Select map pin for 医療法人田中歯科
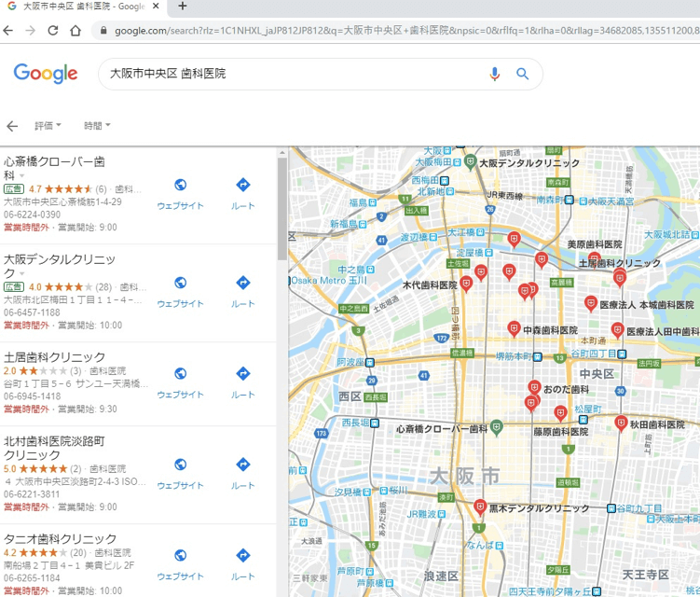This screenshot has width=700, height=597. click(x=617, y=330)
